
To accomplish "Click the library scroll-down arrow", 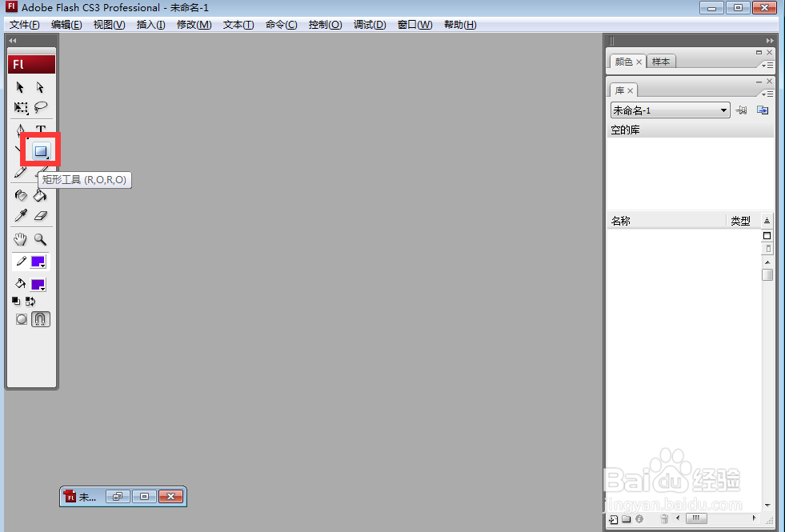I will [767, 506].
